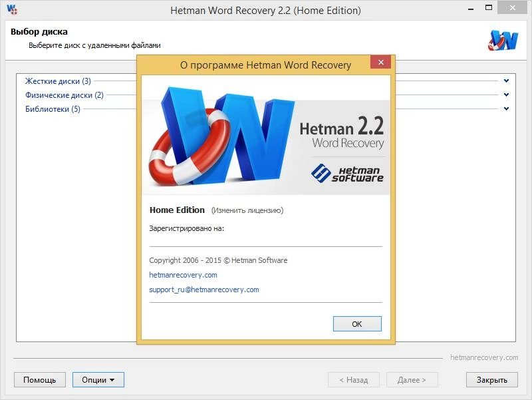Click the Hetman Software logo icon

[321, 173]
